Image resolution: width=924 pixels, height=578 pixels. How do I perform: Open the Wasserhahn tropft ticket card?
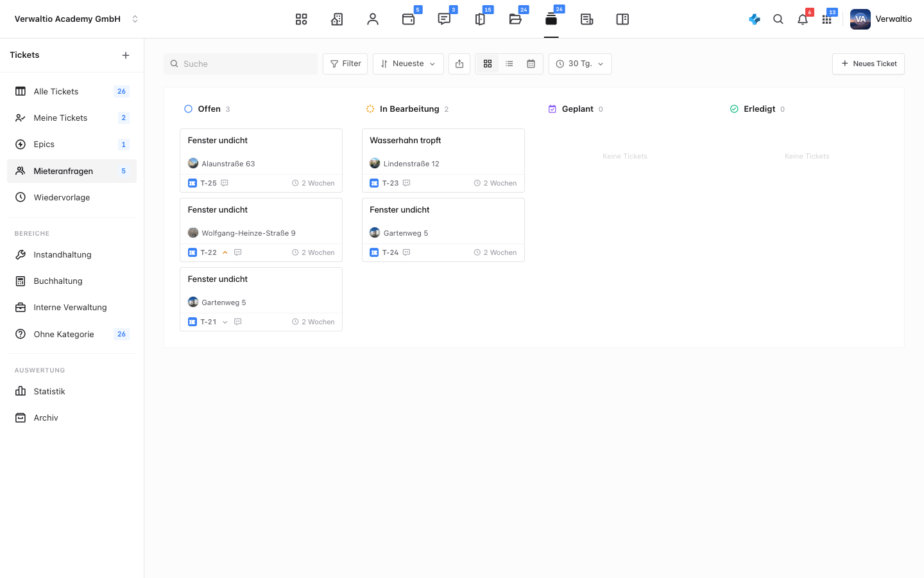tap(443, 161)
